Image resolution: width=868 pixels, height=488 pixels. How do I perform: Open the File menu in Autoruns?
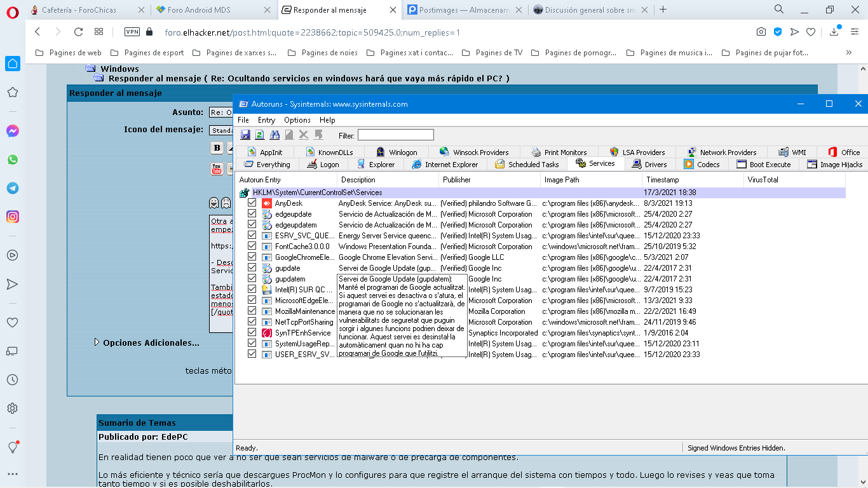click(x=243, y=120)
